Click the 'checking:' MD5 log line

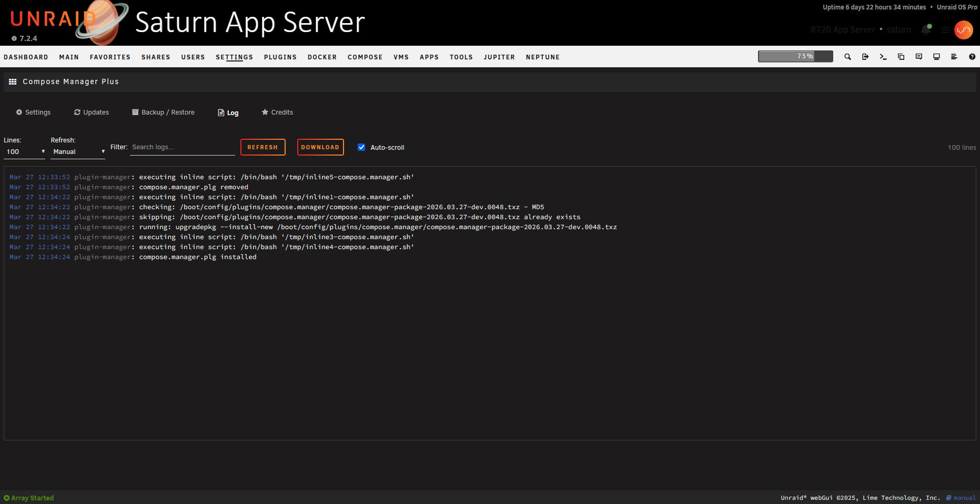tap(277, 207)
